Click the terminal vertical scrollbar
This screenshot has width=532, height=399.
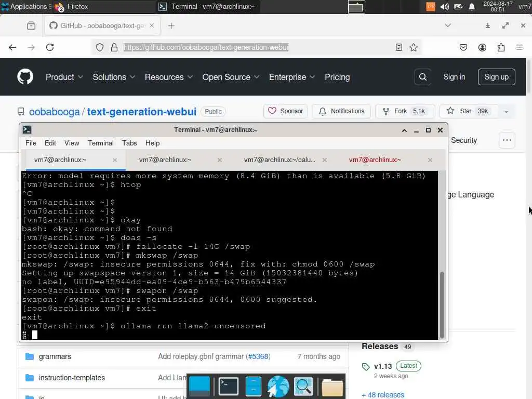click(x=442, y=304)
